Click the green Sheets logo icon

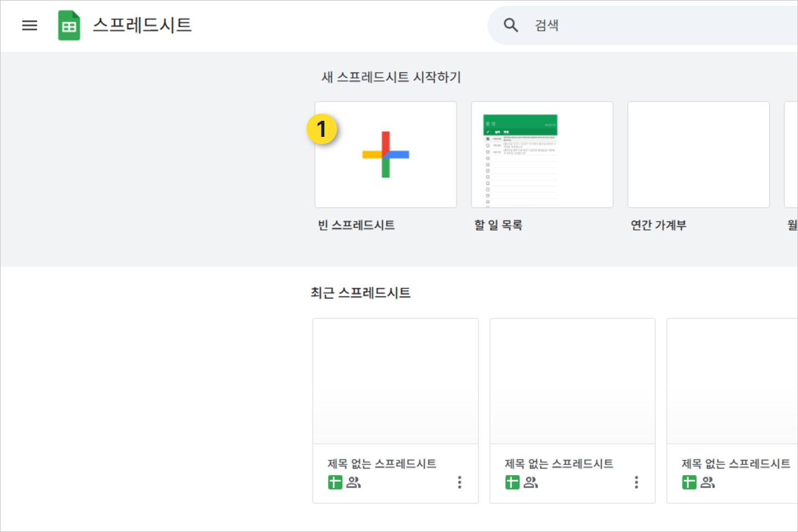click(69, 25)
